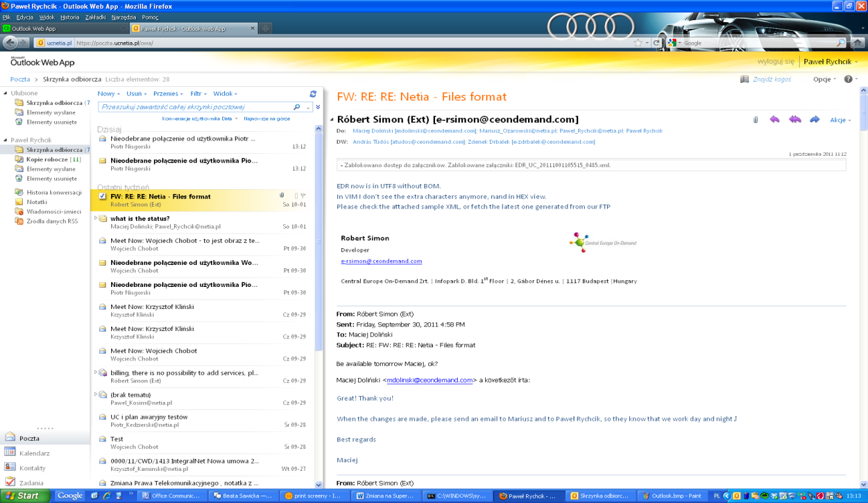Image resolution: width=868 pixels, height=503 pixels.
Task: Open the Windows Start menu
Action: point(25,496)
